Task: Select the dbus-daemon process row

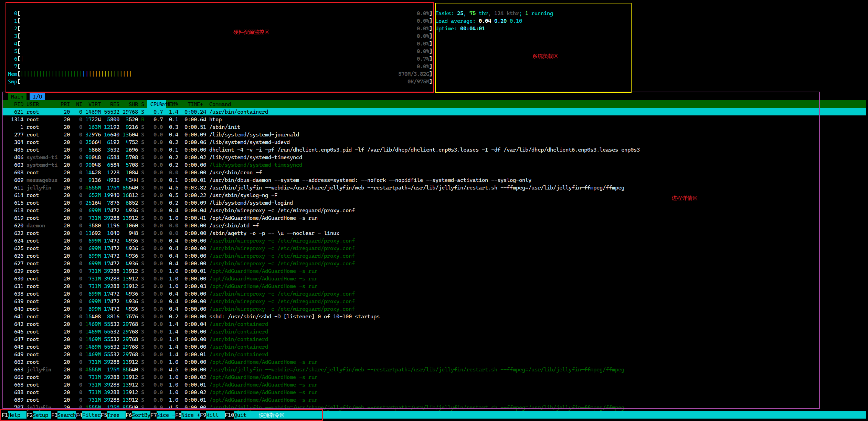Action: 434,180
